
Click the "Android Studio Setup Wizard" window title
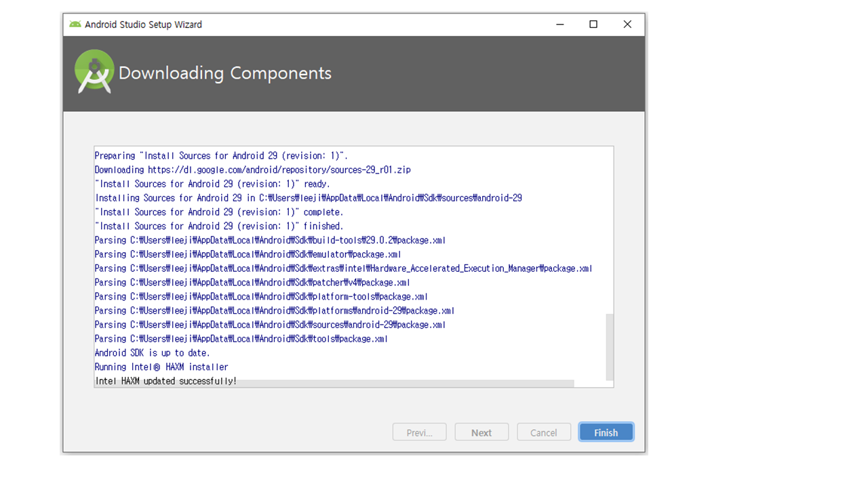[x=143, y=24]
